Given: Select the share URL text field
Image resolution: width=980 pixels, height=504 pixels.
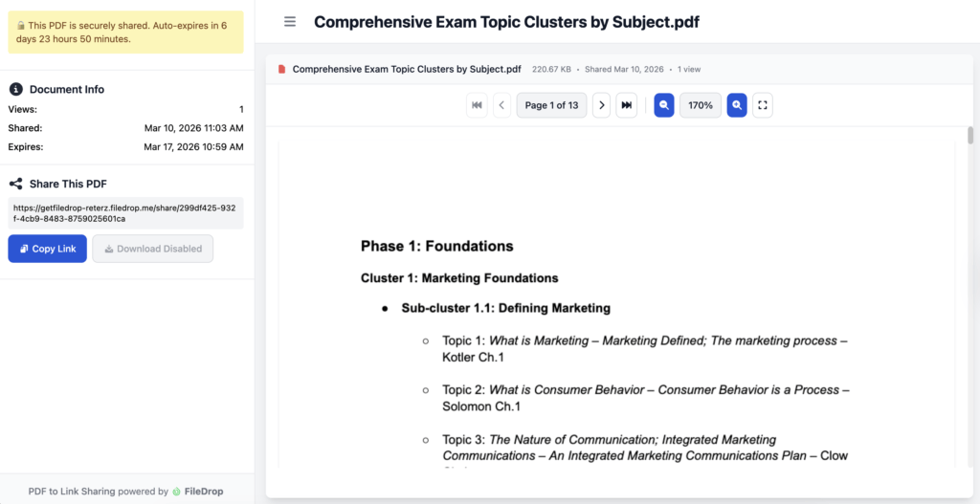Looking at the screenshot, I should pyautogui.click(x=125, y=212).
